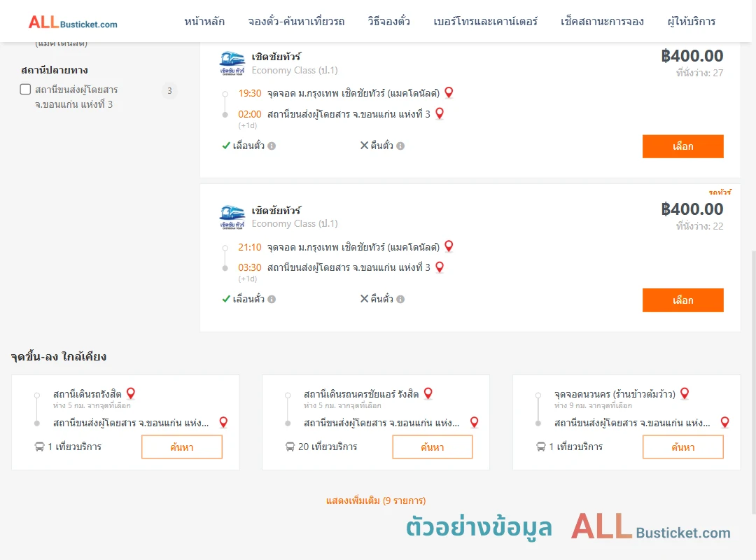Search trips from จุดจอดนวนคร with ค้นหา
756x560 pixels.
click(x=682, y=447)
